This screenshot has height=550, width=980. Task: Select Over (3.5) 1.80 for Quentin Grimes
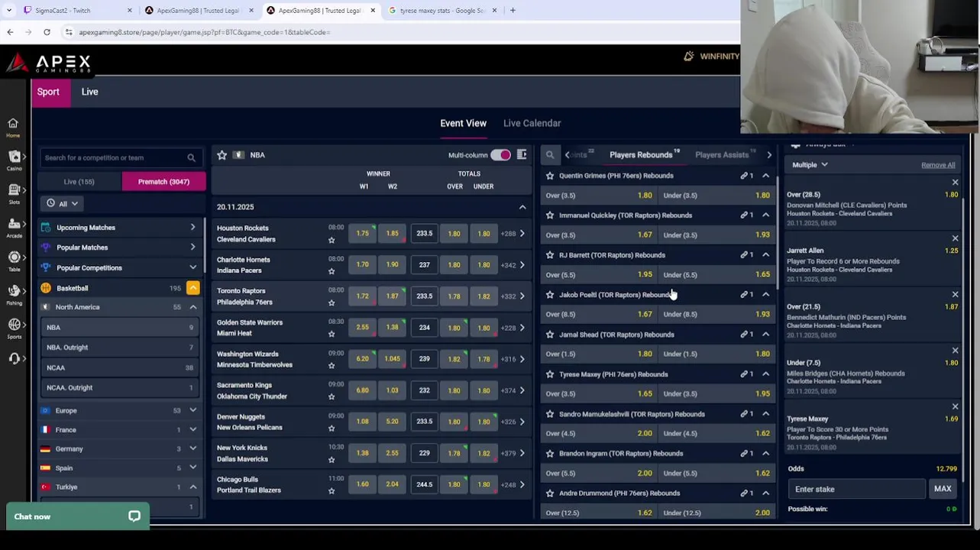pyautogui.click(x=600, y=196)
